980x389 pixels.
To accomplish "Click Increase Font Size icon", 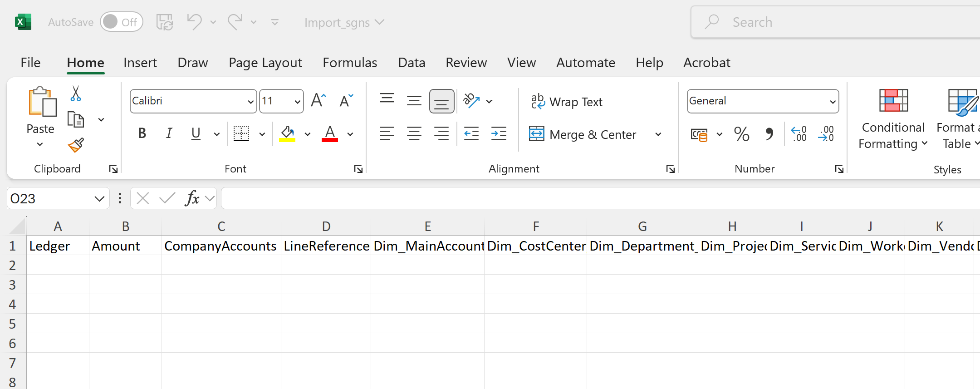I will tap(318, 100).
